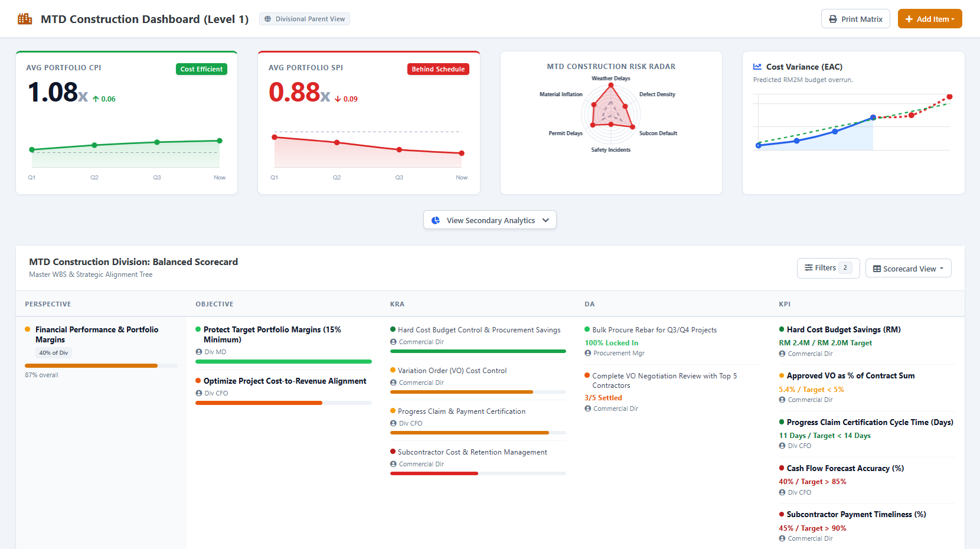Image resolution: width=980 pixels, height=549 pixels.
Task: Click the pie chart icon beside Secondary Analytics
Action: (x=436, y=220)
